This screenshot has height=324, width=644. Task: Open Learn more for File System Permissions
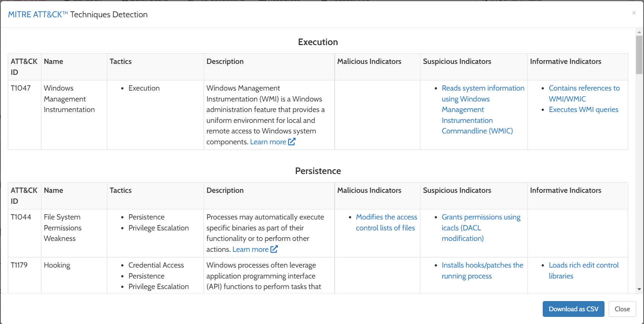[250, 249]
